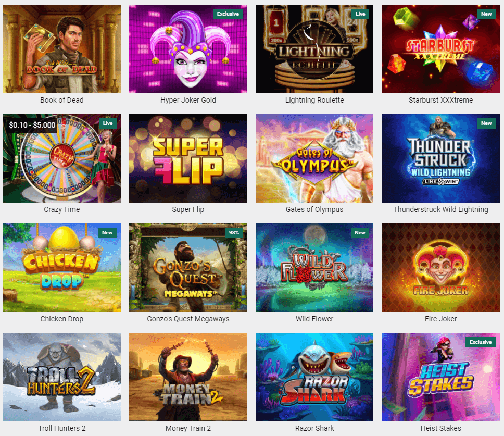
Task: Select Thunderstruck Wild Lightning game tile
Action: click(440, 158)
